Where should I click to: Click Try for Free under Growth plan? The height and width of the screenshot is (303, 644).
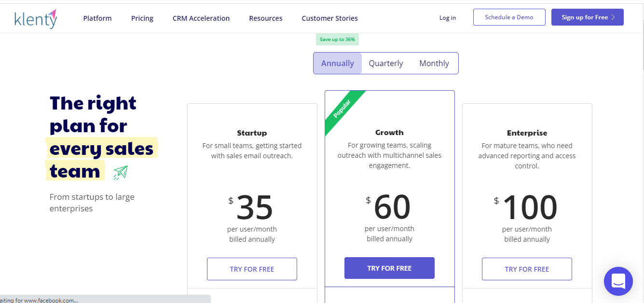[x=389, y=268]
